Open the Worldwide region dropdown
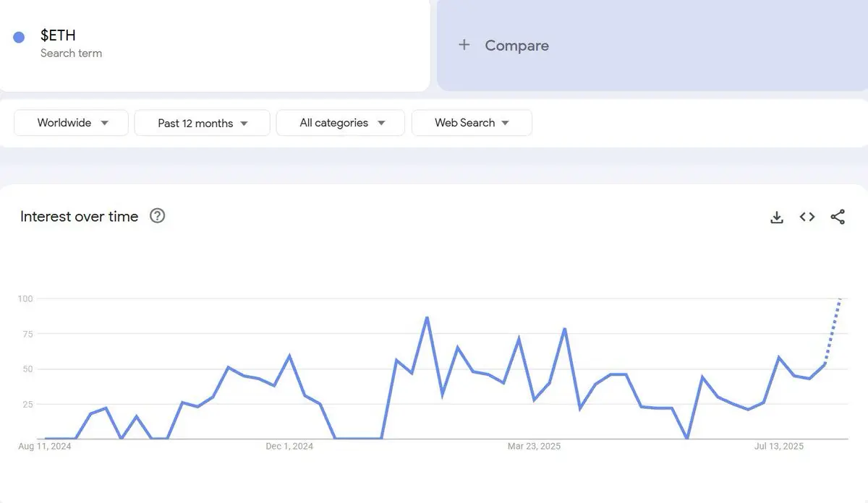 (72, 123)
